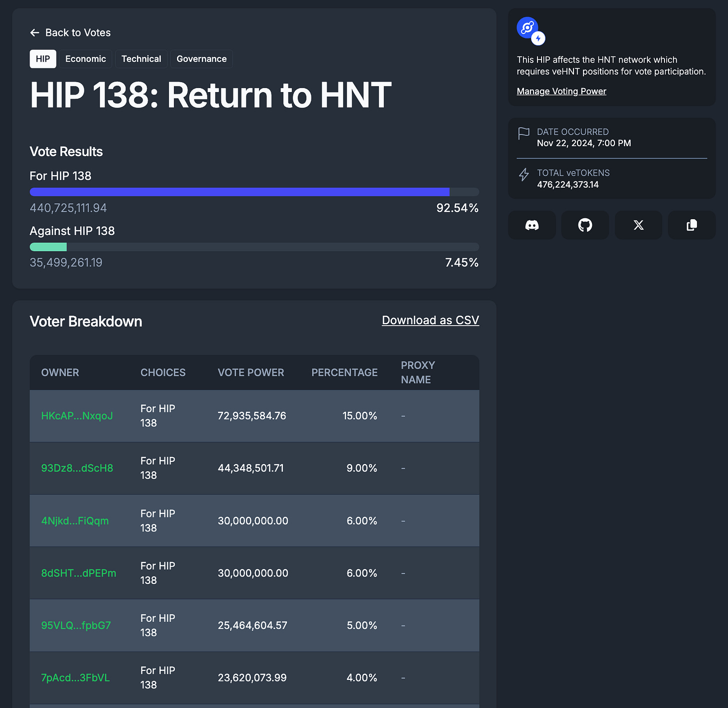The width and height of the screenshot is (728, 708).
Task: Open owner 95VLQ...fpbG7 address
Action: tap(76, 625)
